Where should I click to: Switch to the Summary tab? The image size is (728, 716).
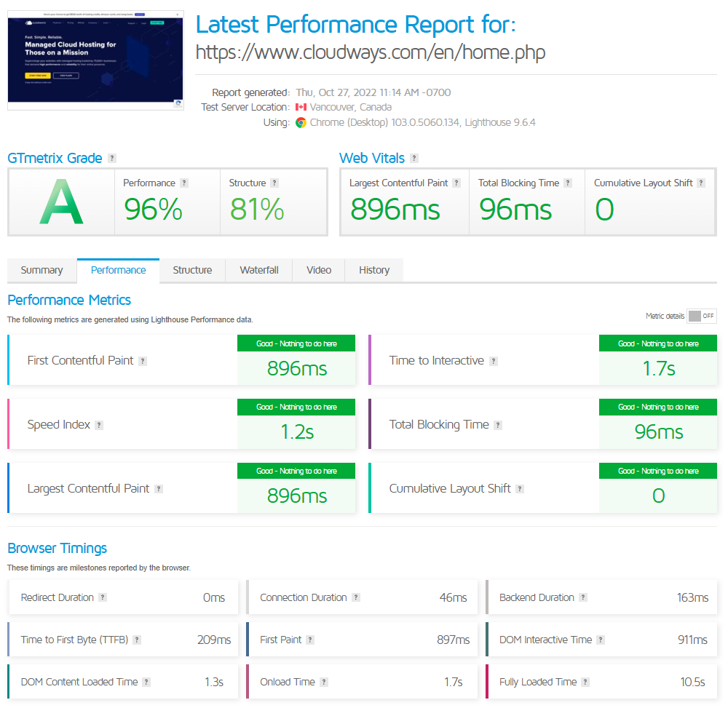tap(41, 270)
